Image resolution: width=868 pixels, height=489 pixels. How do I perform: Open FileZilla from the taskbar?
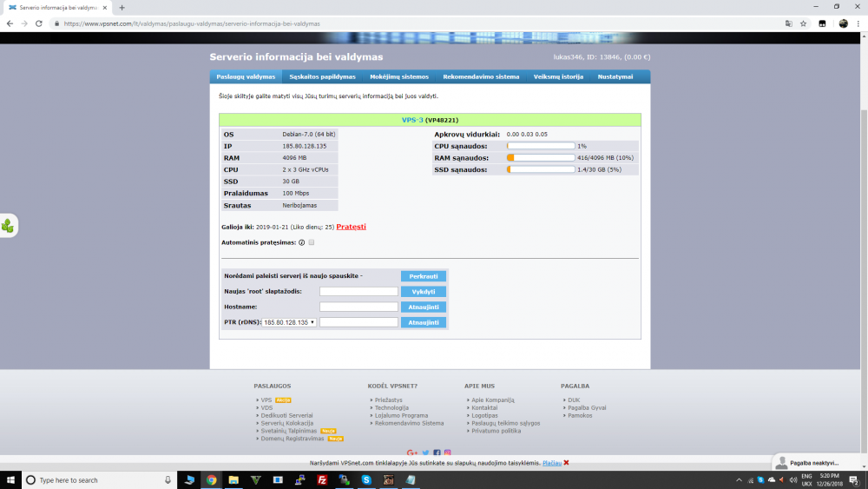point(322,480)
